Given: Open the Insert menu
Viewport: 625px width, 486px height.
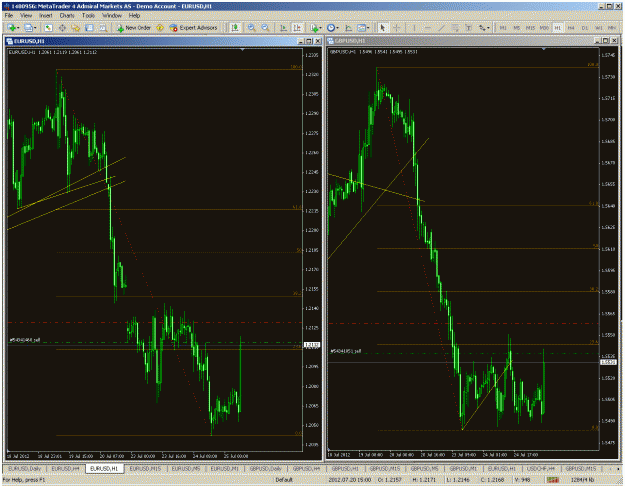Looking at the screenshot, I should click(x=46, y=16).
